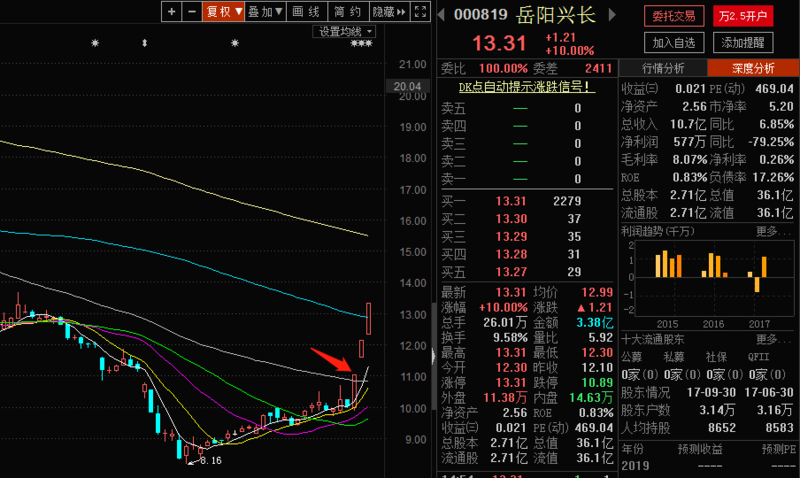The width and height of the screenshot is (800, 478).
Task: Click 更多 next to 利润趋势
Action: 772,231
